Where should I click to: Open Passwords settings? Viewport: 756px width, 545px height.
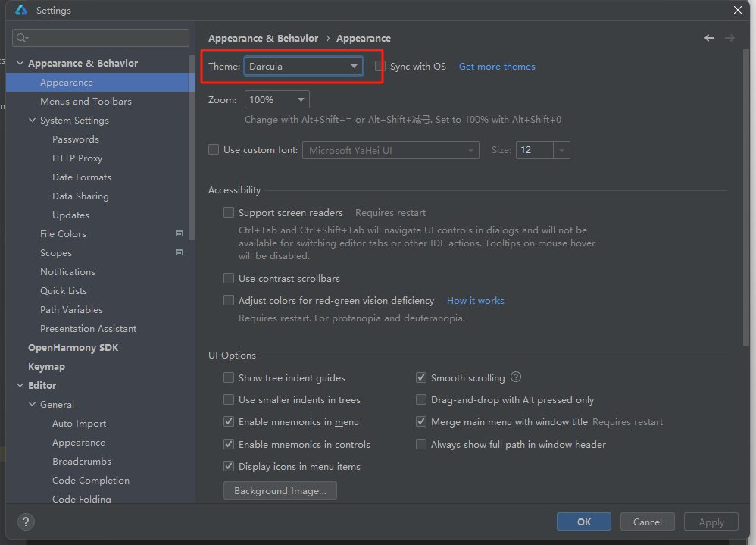(76, 139)
